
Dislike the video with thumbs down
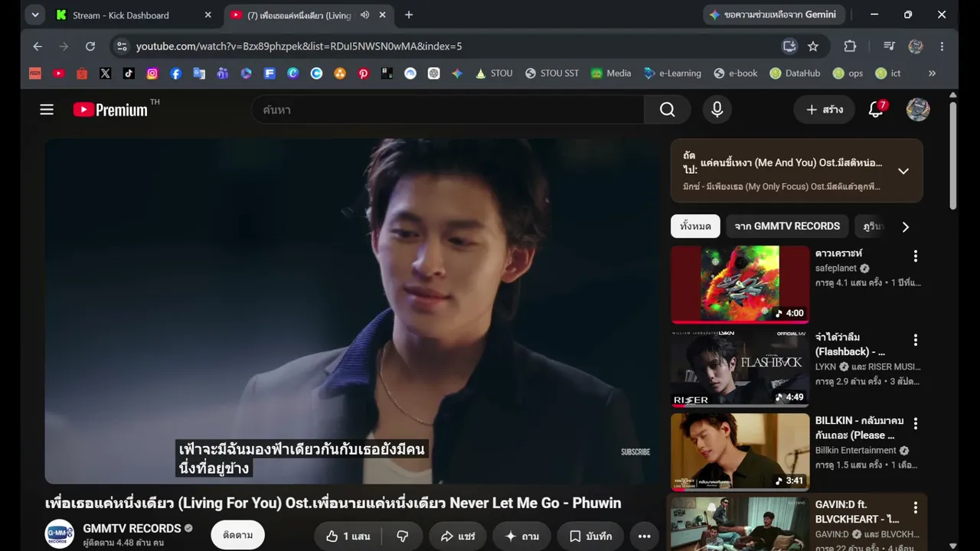point(402,536)
